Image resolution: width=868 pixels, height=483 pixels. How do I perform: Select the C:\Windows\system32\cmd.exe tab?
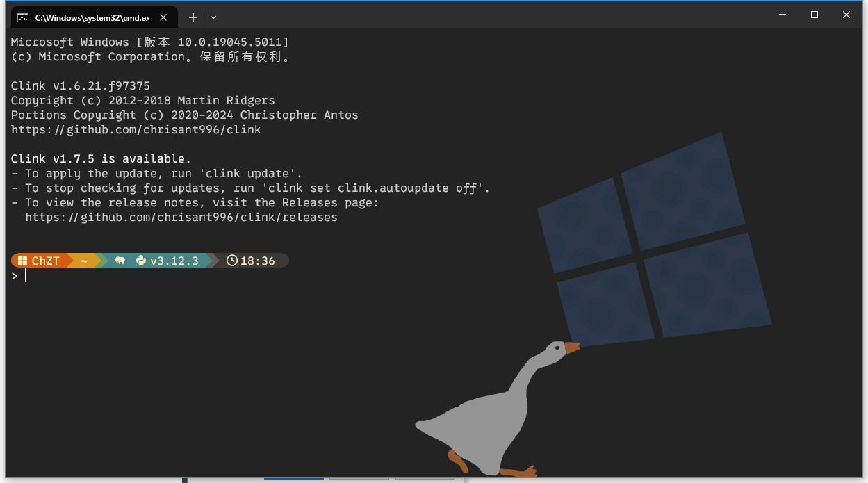pyautogui.click(x=92, y=17)
